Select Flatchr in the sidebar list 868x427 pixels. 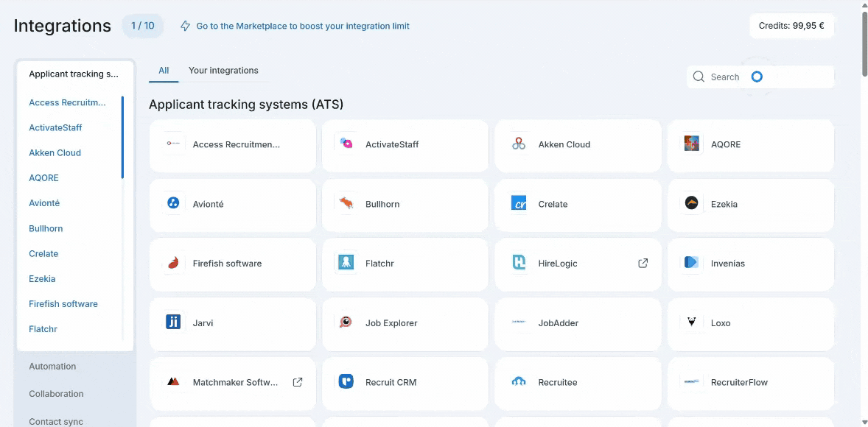pyautogui.click(x=43, y=329)
